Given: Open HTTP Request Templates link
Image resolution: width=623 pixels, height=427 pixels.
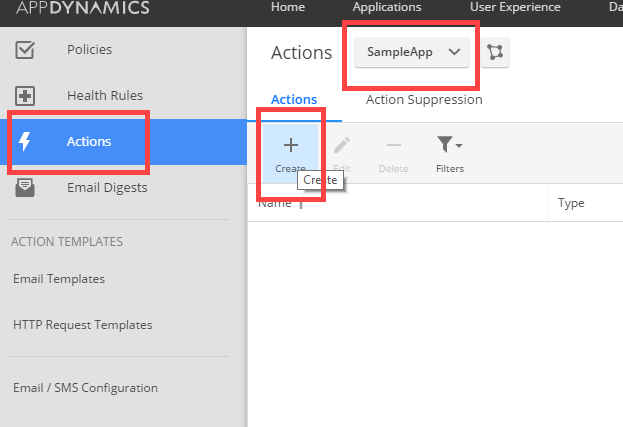Looking at the screenshot, I should pos(83,325).
